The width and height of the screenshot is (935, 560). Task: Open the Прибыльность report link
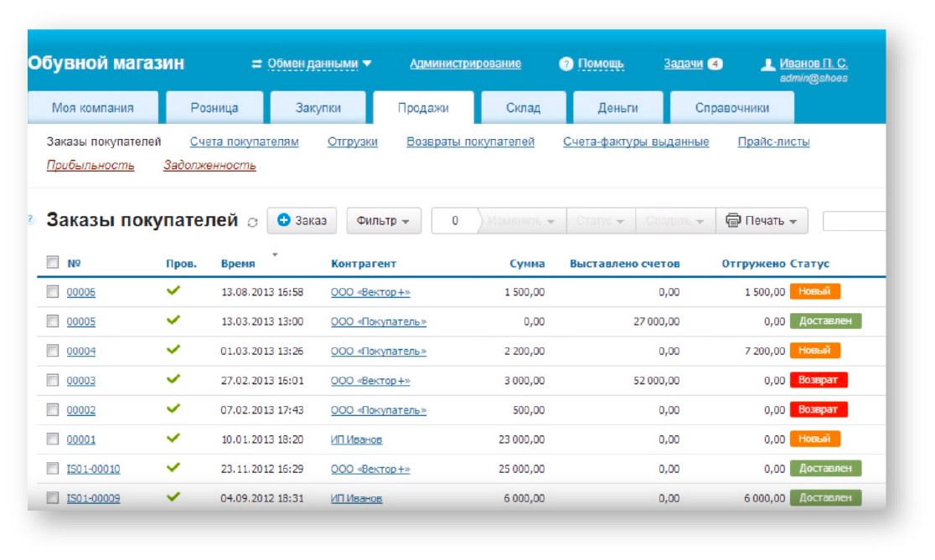click(x=90, y=165)
